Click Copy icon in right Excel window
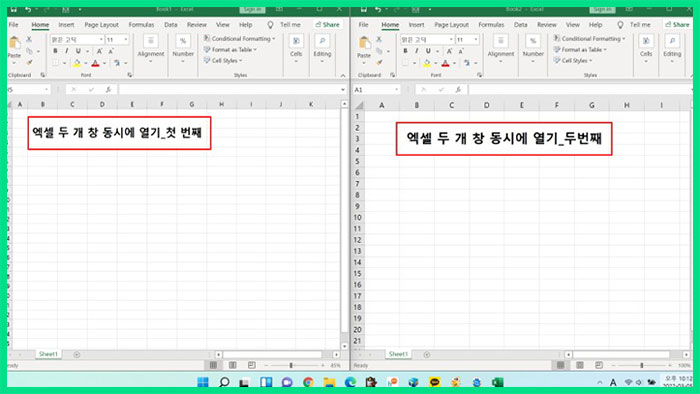700x394 pixels. point(379,51)
